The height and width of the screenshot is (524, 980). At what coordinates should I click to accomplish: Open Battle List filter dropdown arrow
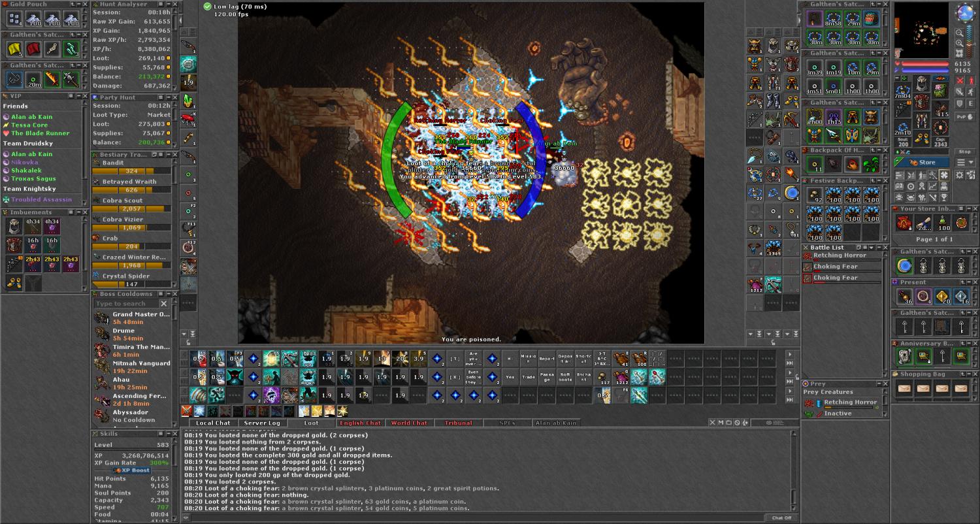point(872,248)
